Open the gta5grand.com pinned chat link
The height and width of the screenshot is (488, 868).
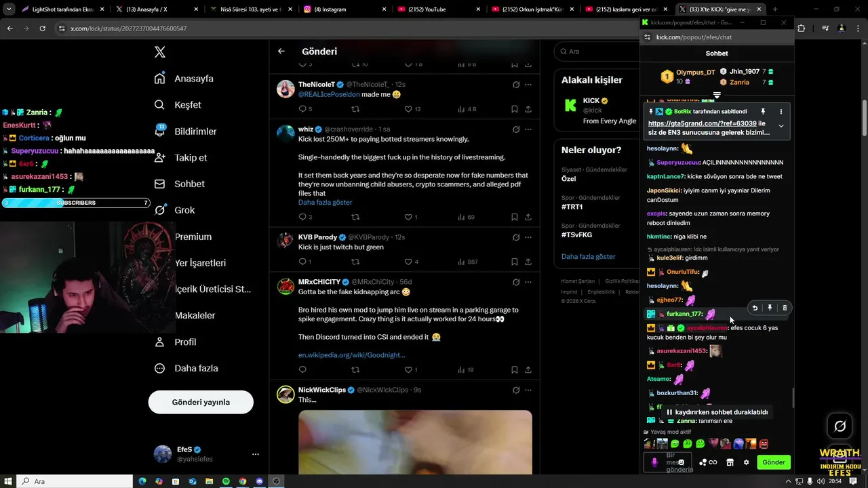coord(702,123)
